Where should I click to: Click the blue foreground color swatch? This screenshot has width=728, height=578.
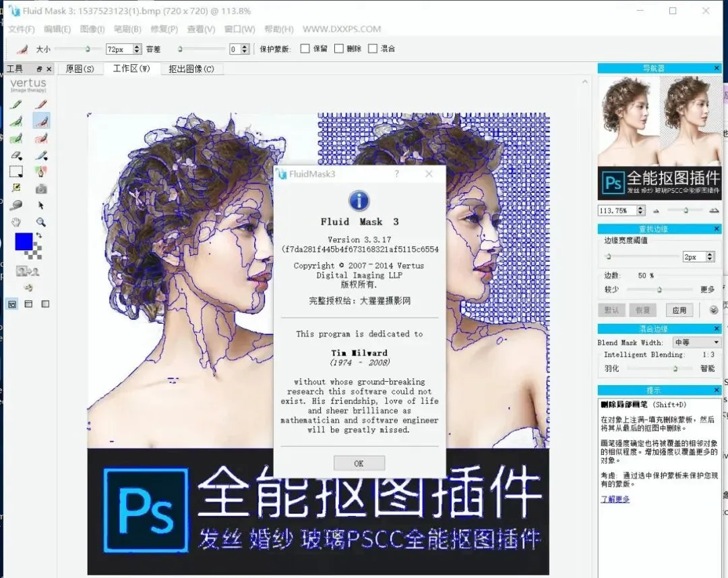pyautogui.click(x=24, y=241)
